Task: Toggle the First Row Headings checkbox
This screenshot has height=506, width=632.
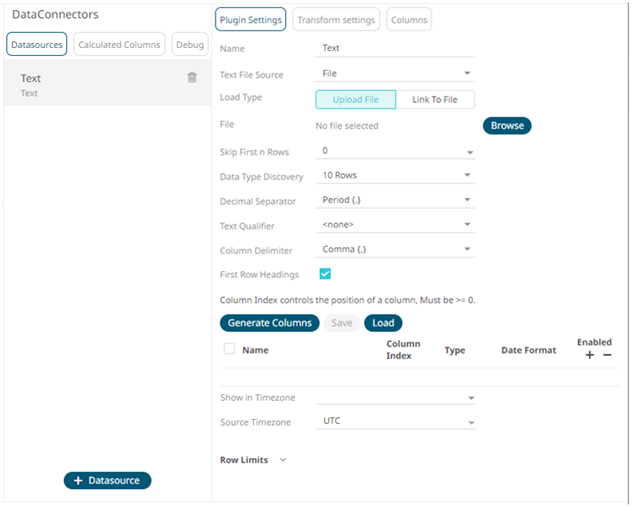Action: tap(325, 274)
